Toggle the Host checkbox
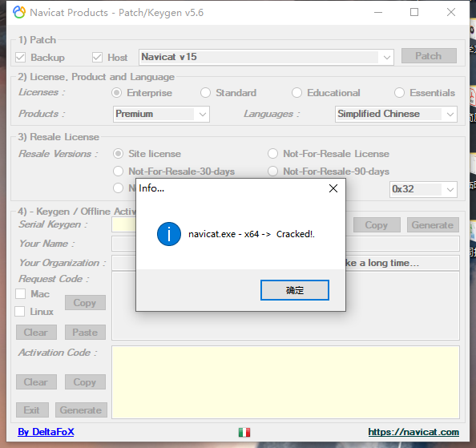This screenshot has height=448, width=476. [x=97, y=58]
